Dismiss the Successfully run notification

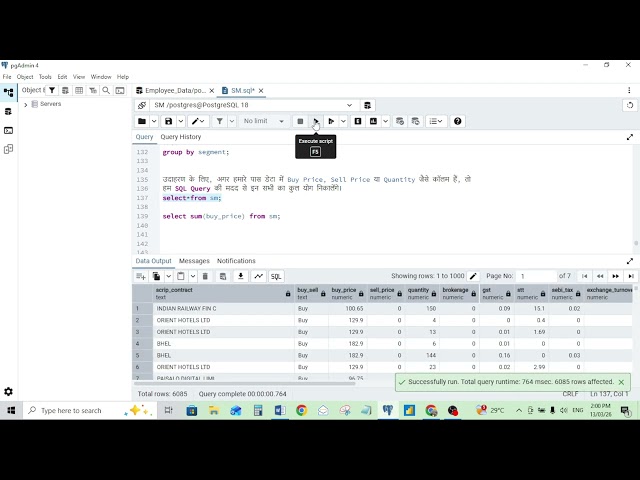tap(621, 382)
